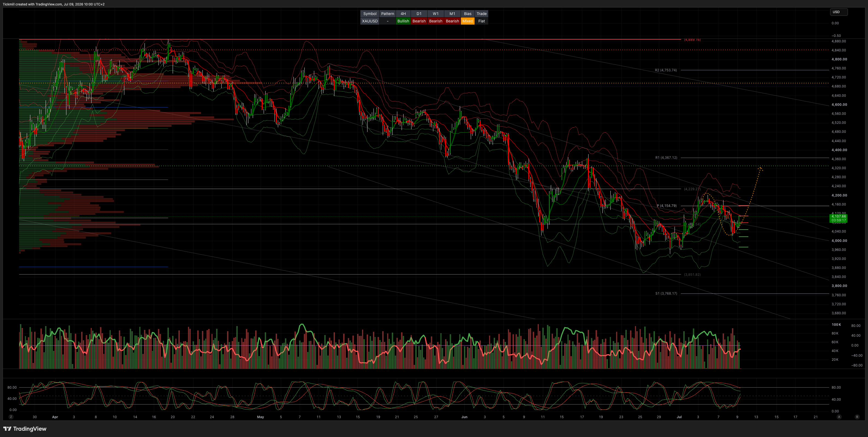Click the W1 column header
The height and width of the screenshot is (437, 868).
pos(436,13)
